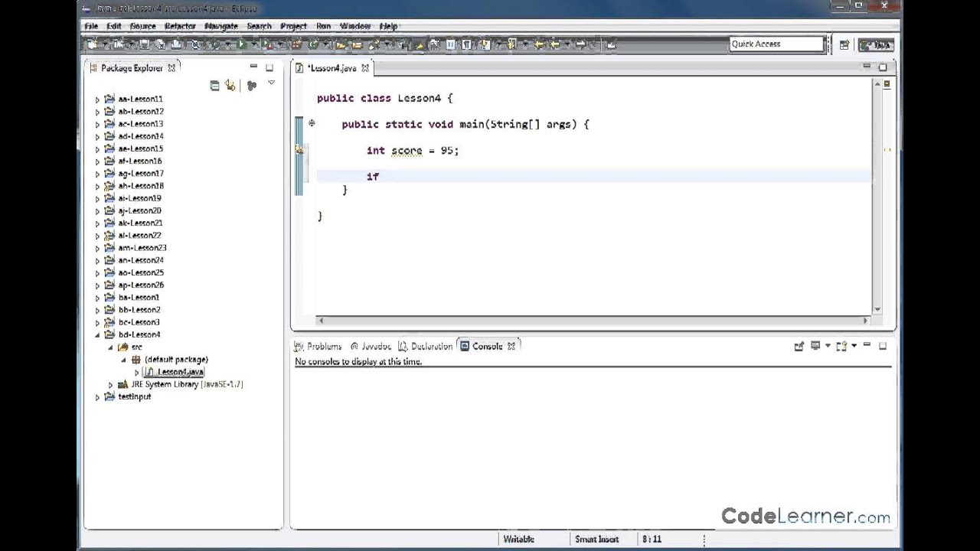Screen dimensions: 980x551
Task: Expand the am-Lesson23 project
Action: click(x=97, y=248)
